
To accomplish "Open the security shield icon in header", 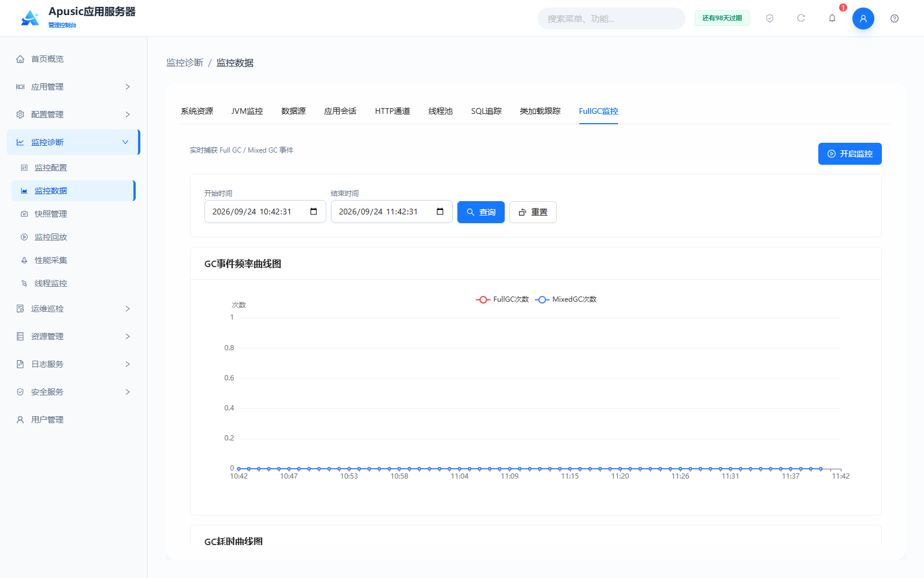I will pos(770,18).
